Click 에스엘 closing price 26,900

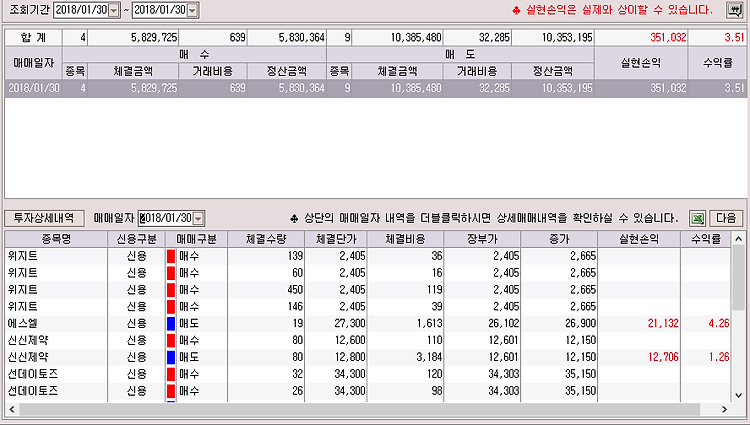pyautogui.click(x=580, y=324)
